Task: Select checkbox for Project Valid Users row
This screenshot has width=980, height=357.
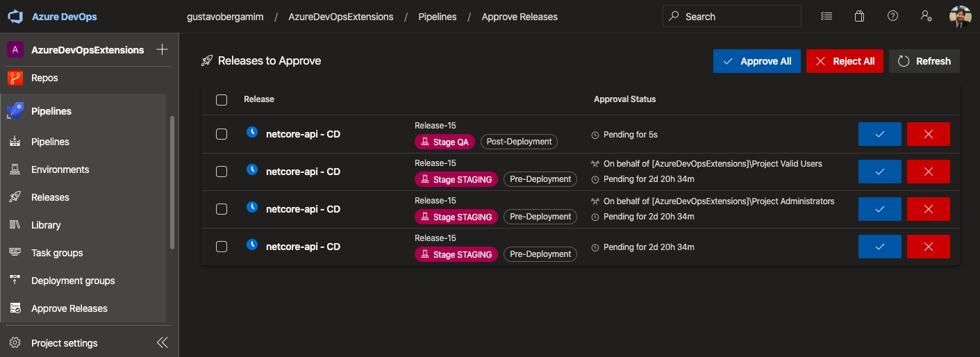Action: [x=222, y=172]
